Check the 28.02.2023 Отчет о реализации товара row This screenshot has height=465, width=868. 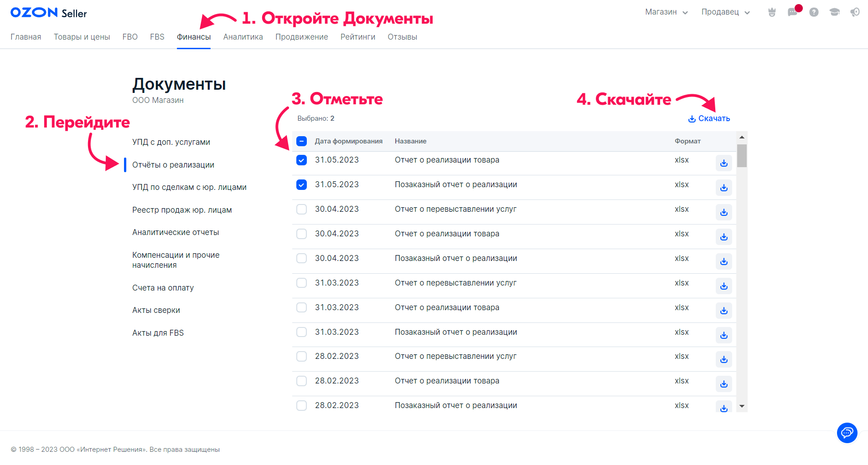(301, 381)
